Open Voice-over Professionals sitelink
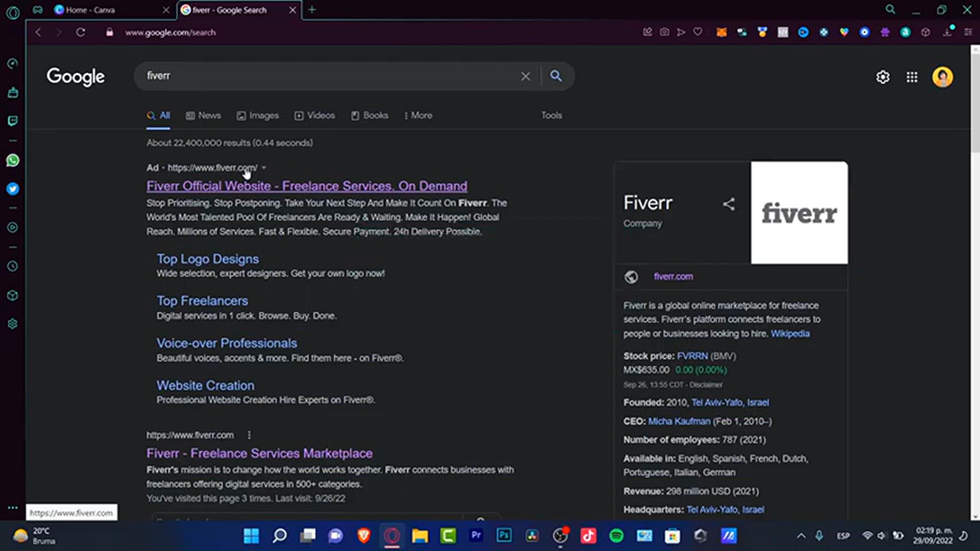The height and width of the screenshot is (551, 980). click(227, 343)
